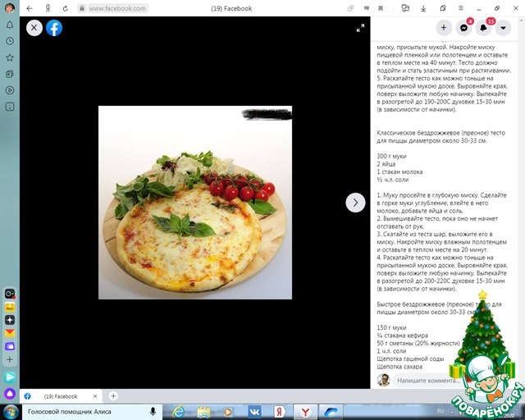Close the Facebook photo viewer

34,27
